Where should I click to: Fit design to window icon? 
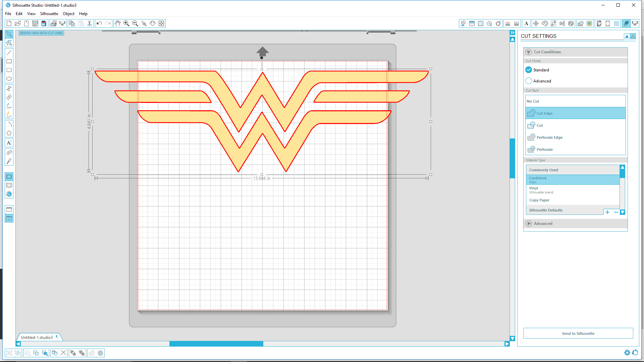click(x=161, y=23)
